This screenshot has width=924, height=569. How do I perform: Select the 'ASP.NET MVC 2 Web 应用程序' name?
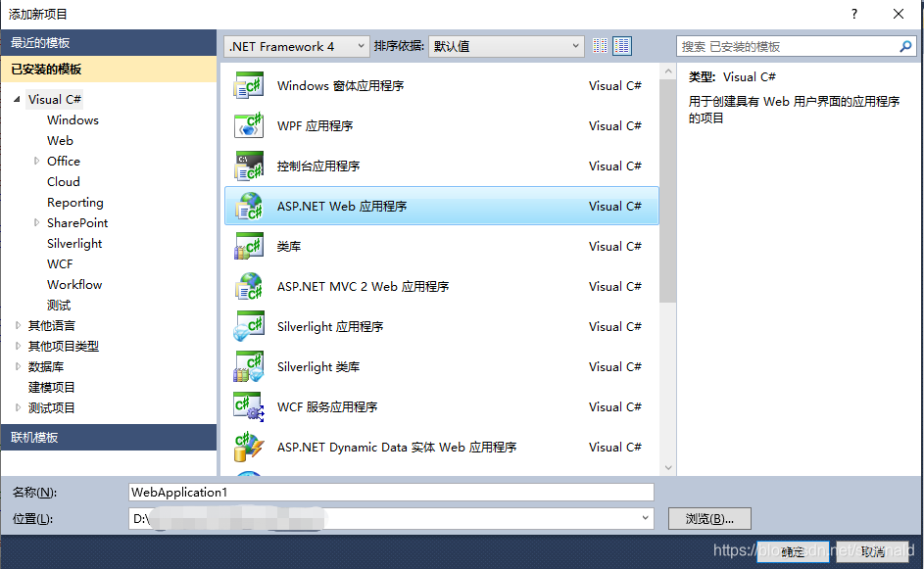point(363,286)
